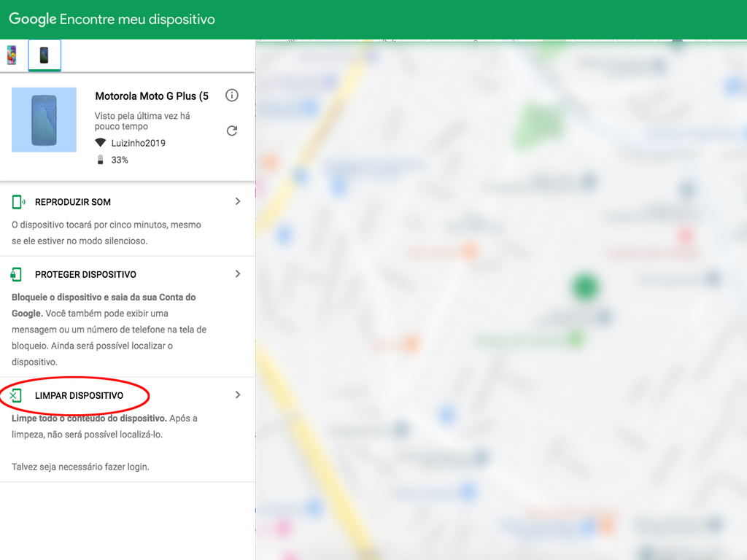
Task: Click the 'Visto pela última vez' status text
Action: coord(142,121)
